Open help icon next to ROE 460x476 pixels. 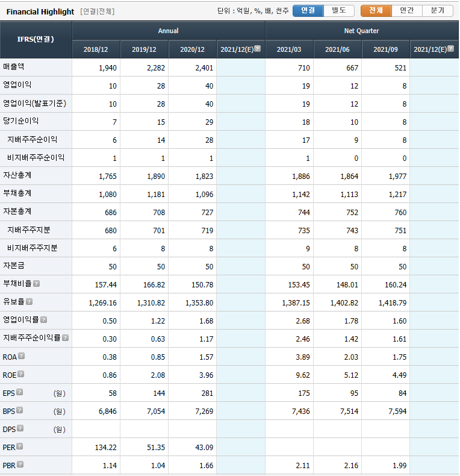click(21, 374)
